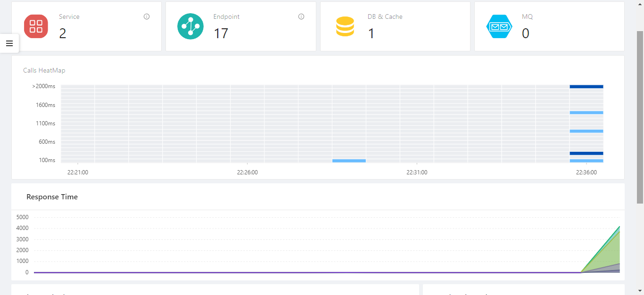This screenshot has width=644, height=295.
Task: Select the Service count value 2
Action: (63, 33)
